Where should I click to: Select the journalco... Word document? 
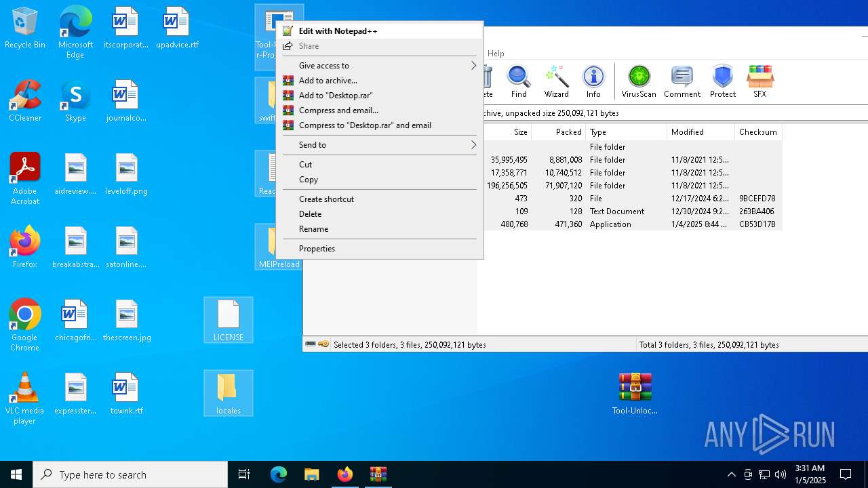pyautogui.click(x=126, y=102)
